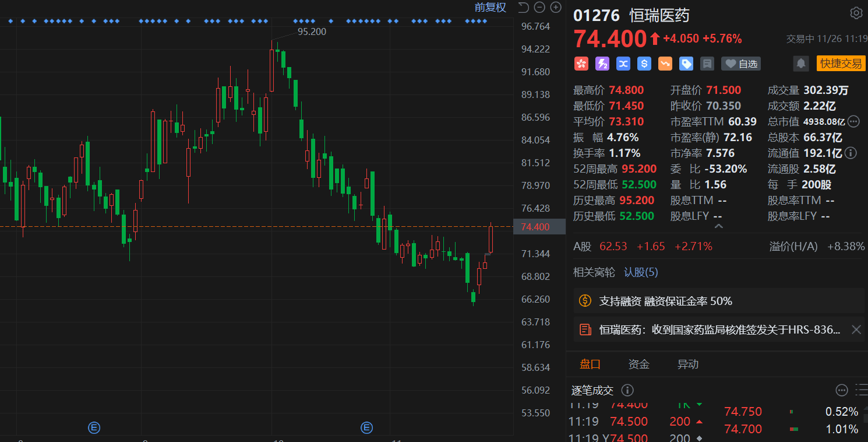868x442 pixels.
Task: Dismiss the 恒瑞医药 news notice
Action: 856,329
